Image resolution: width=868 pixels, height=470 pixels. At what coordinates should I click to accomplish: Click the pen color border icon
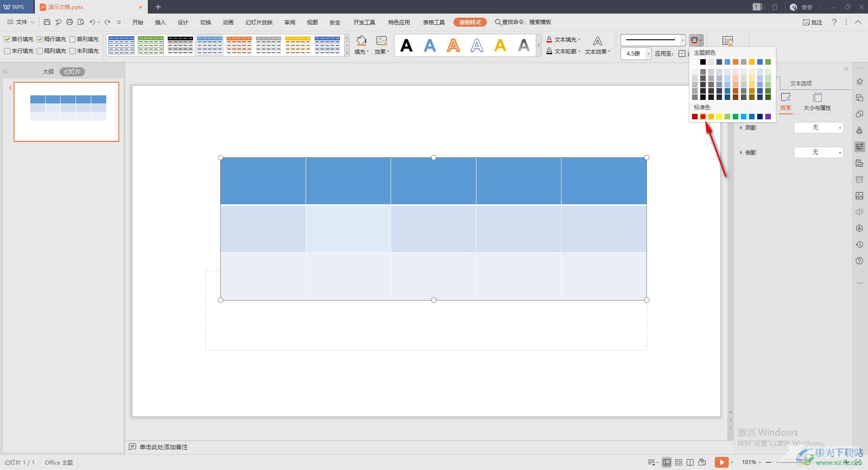tap(694, 40)
